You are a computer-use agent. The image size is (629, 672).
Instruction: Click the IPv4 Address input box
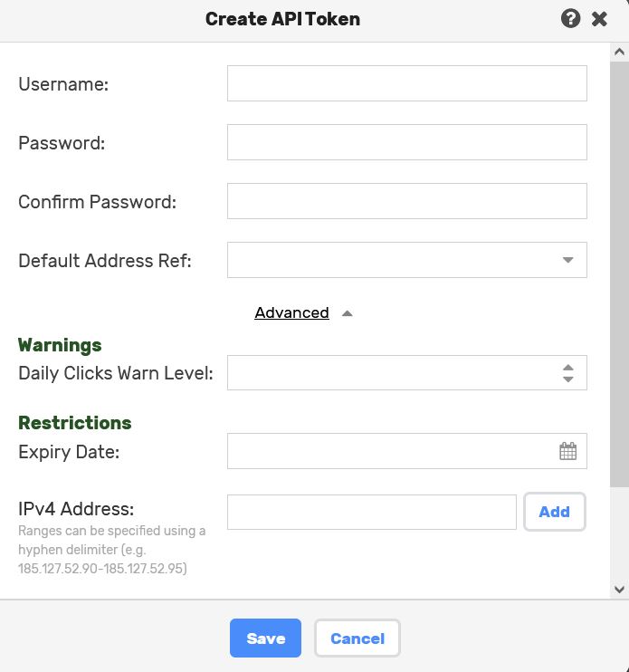click(x=371, y=512)
